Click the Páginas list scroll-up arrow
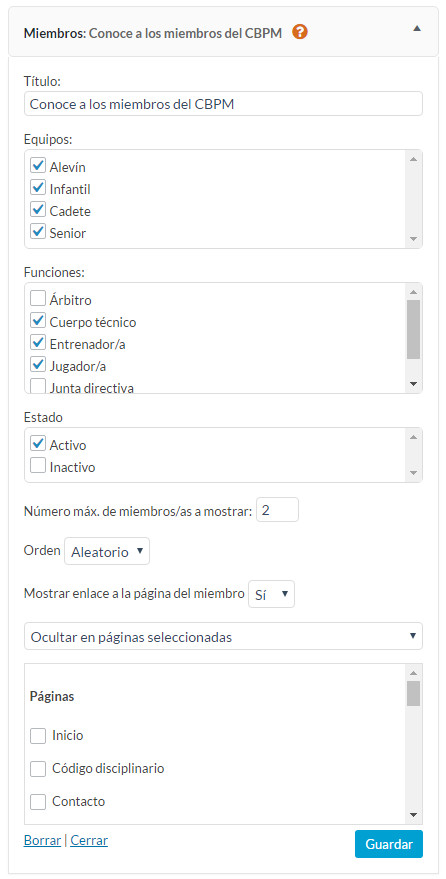The image size is (446, 879). tap(414, 673)
